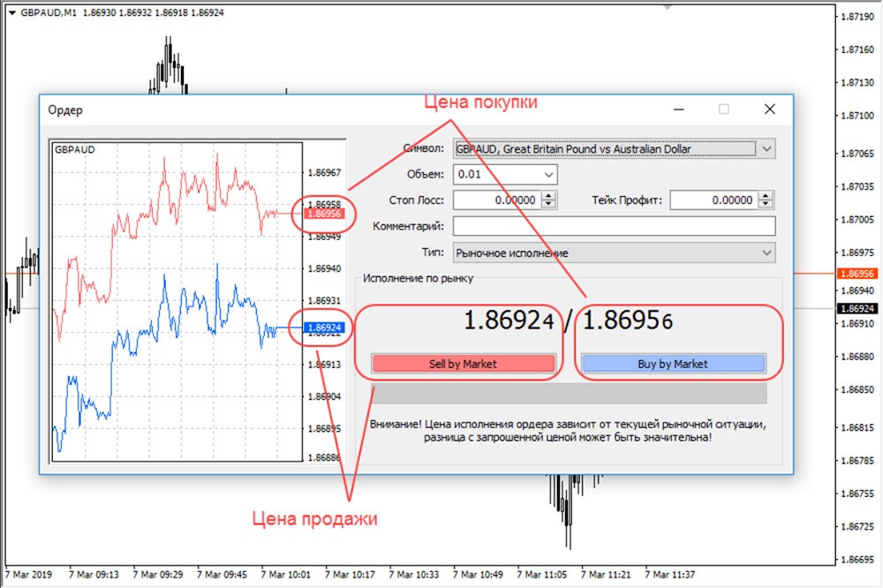The height and width of the screenshot is (588, 883).
Task: Click the Тейк Профит value field
Action: coord(714,200)
